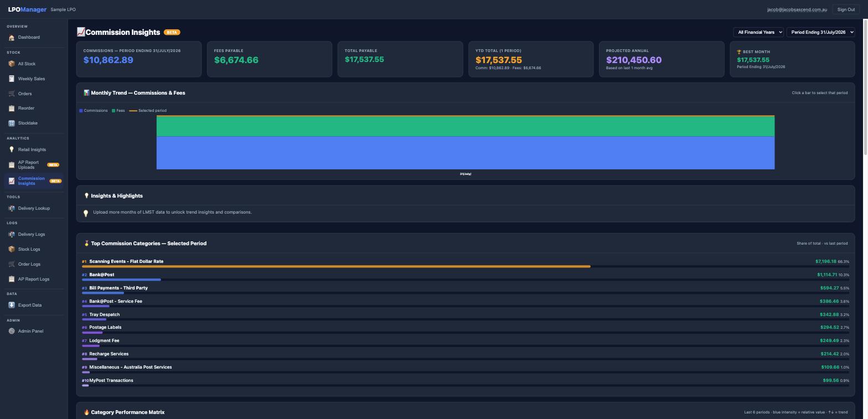Viewport: 868px width, 419px height.
Task: Click the Bank@Post - Service Fee category
Action: (x=466, y=303)
